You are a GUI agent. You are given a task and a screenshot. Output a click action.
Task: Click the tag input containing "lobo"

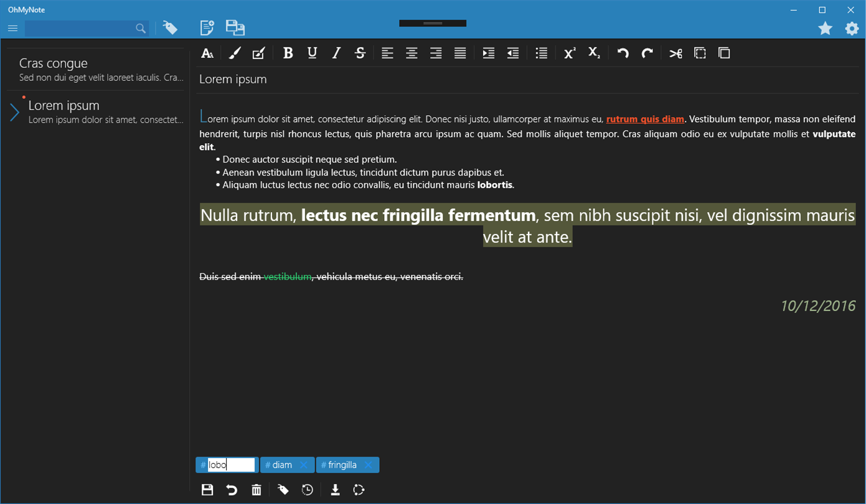point(232,465)
